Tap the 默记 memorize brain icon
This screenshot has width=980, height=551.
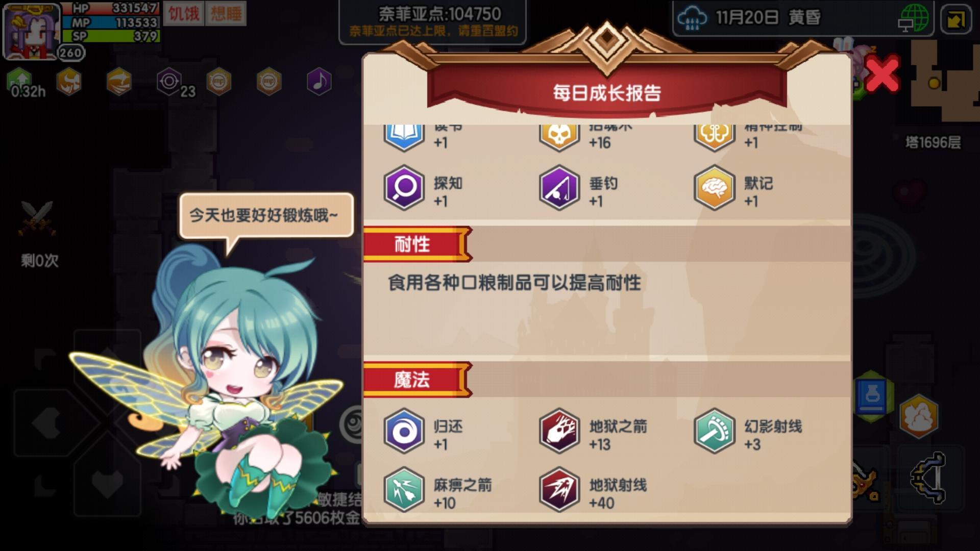[714, 188]
